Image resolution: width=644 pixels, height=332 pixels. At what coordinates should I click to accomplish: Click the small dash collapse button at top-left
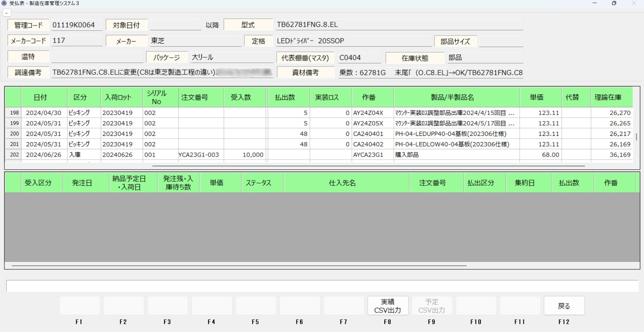tap(7, 13)
